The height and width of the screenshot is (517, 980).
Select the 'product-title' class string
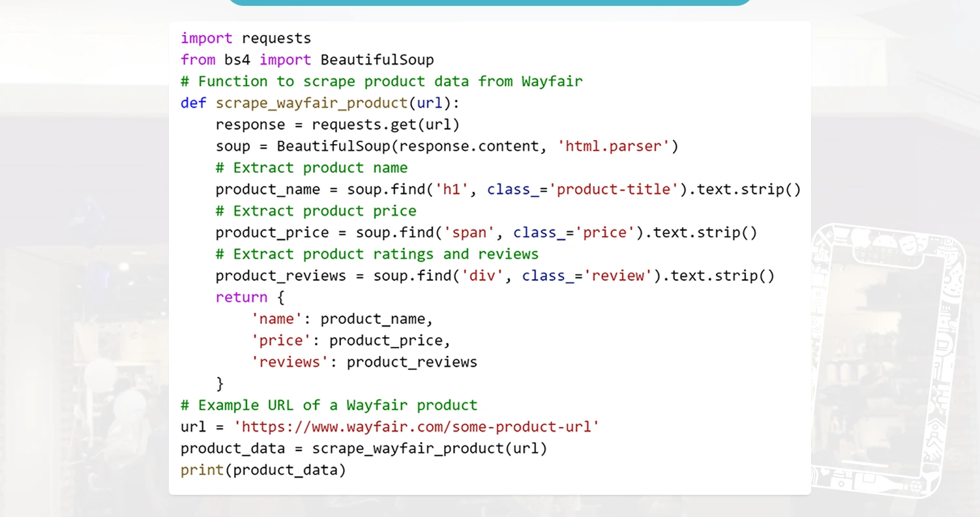click(613, 189)
